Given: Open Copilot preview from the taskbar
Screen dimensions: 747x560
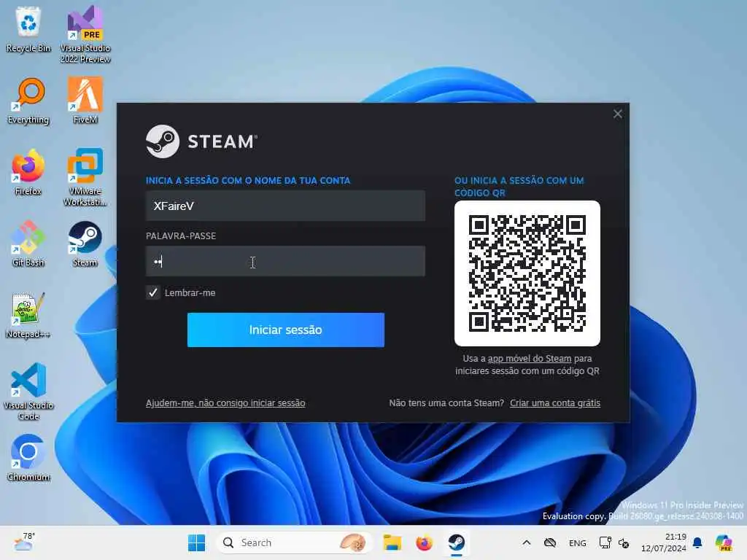Looking at the screenshot, I should coord(724,542).
